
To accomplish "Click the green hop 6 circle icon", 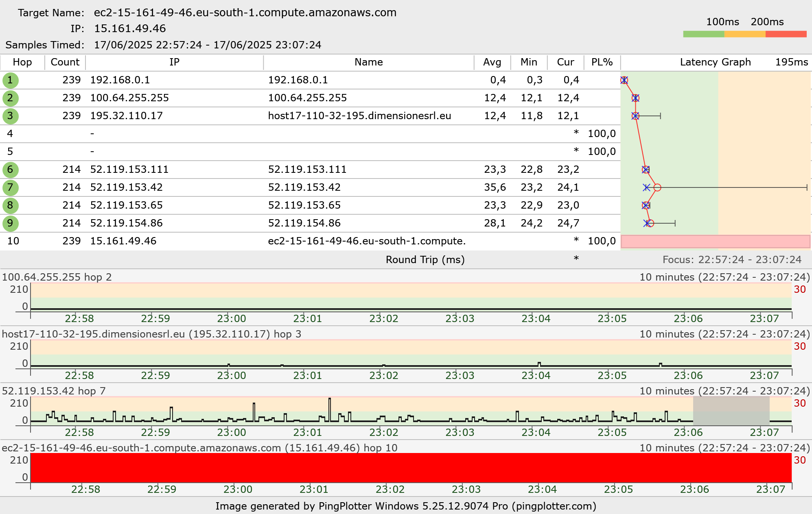I will click(10, 170).
